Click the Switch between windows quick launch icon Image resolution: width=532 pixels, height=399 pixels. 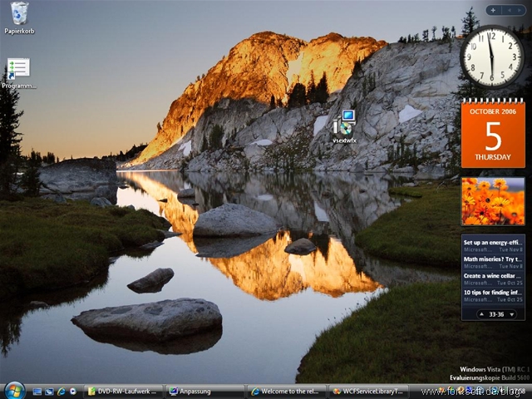49,392
